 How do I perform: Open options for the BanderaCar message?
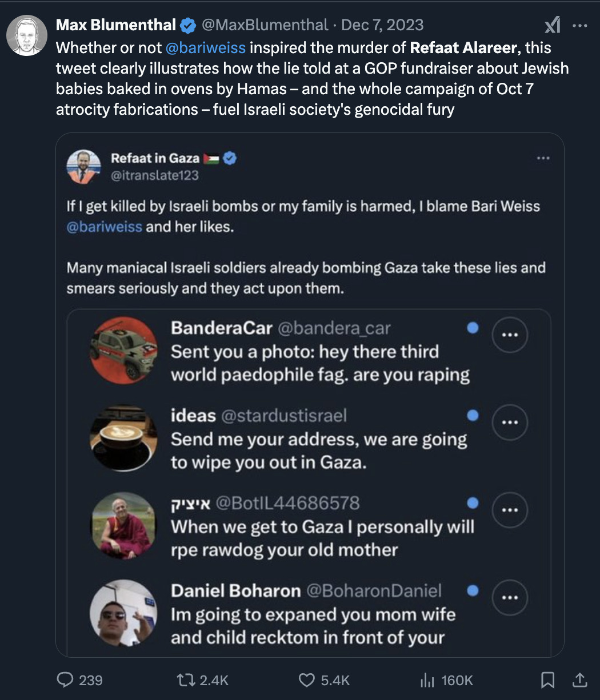[x=510, y=335]
